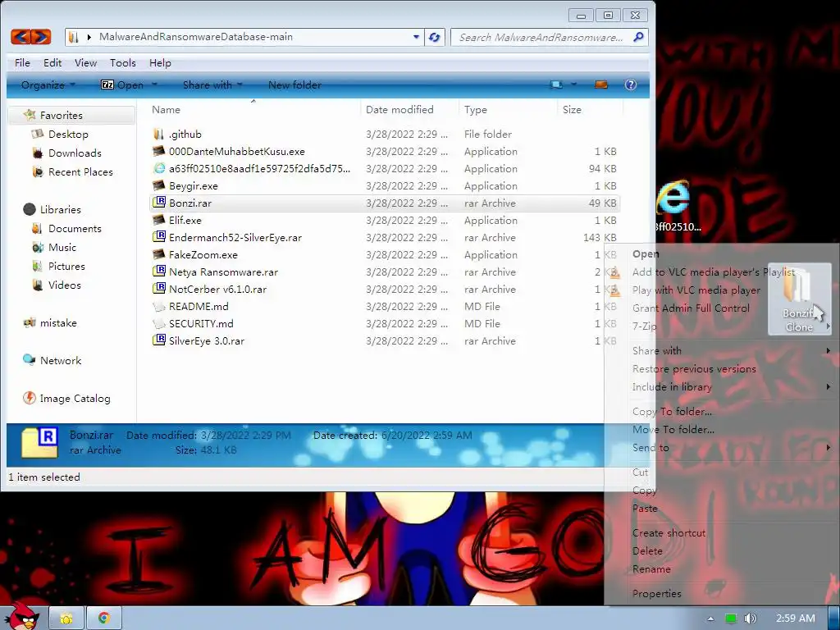Click the New folder button
This screenshot has width=840, height=630.
click(294, 84)
